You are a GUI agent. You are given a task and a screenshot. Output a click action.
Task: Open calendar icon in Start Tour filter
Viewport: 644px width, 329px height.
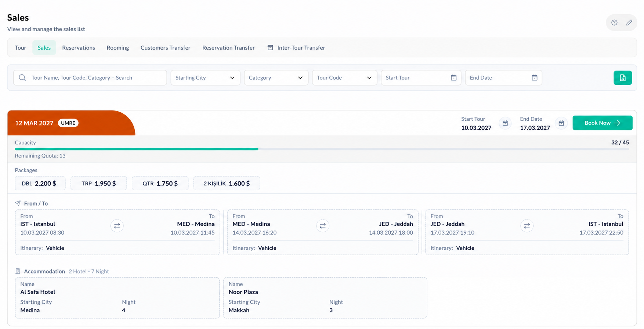coord(454,78)
